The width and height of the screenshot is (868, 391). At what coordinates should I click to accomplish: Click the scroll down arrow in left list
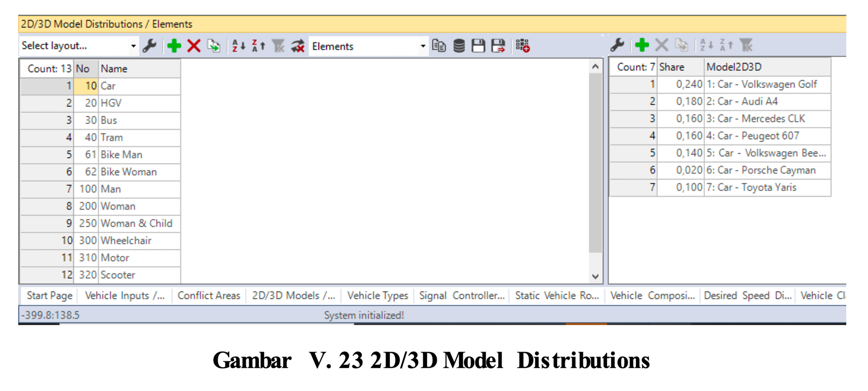tap(595, 276)
